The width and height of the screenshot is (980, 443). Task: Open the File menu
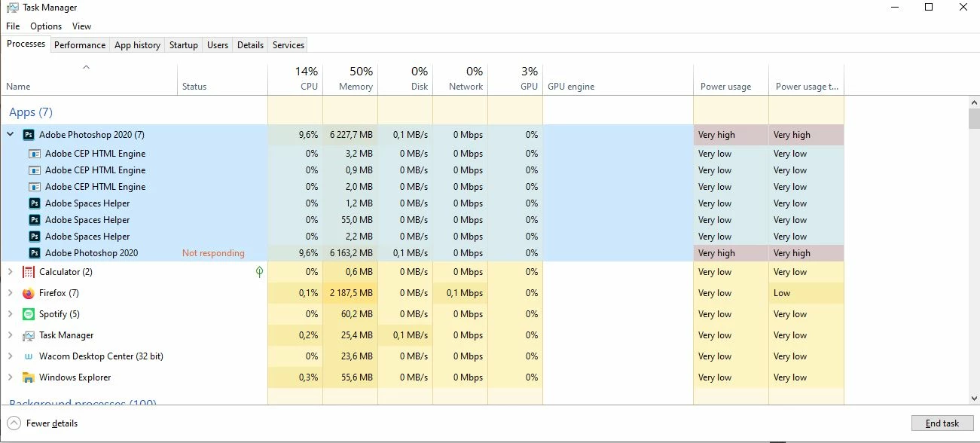click(x=13, y=26)
